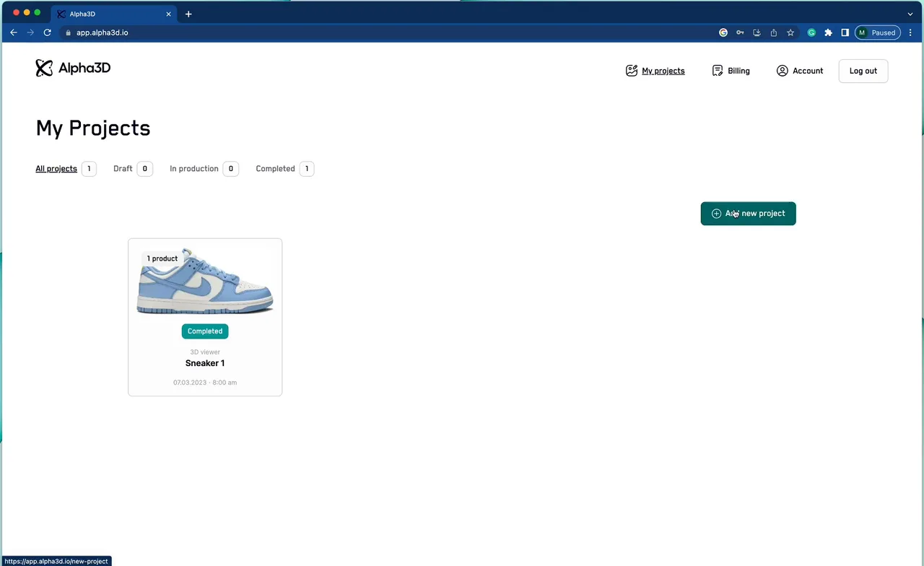Click the My Projects page heading
Image resolution: width=924 pixels, height=566 pixels.
pyautogui.click(x=93, y=128)
